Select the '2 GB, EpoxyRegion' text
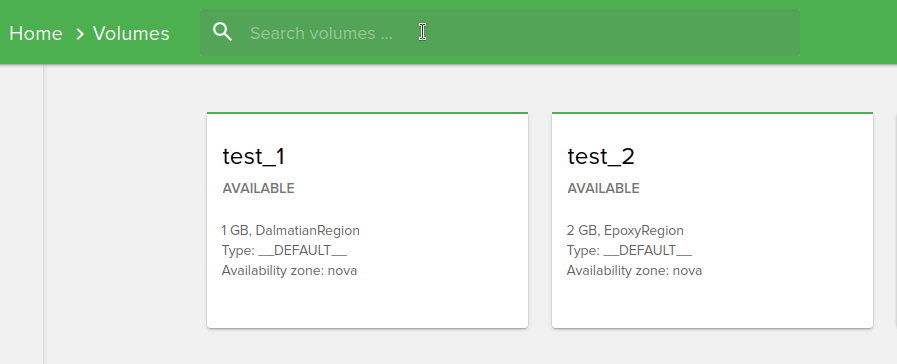The height and width of the screenshot is (364, 897). click(x=625, y=231)
